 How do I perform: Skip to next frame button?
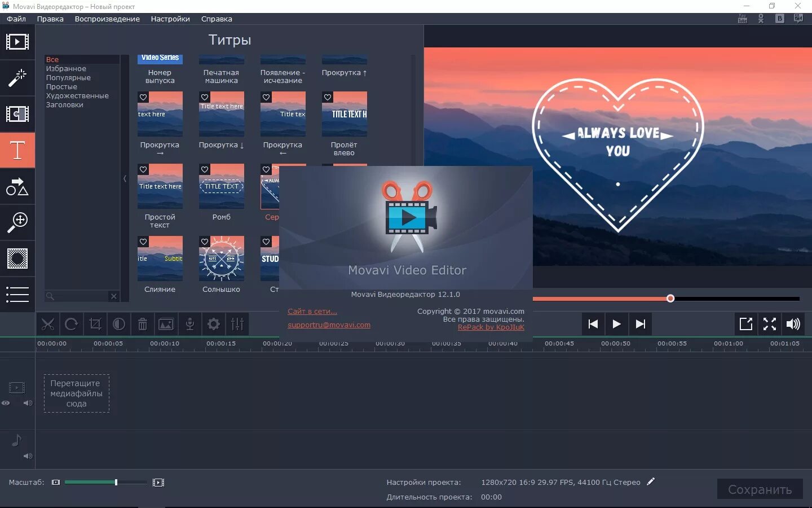click(640, 324)
